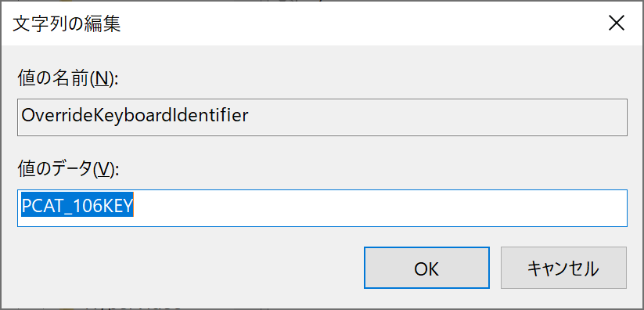Click the キャンセル button
644x310 pixels.
(x=563, y=268)
